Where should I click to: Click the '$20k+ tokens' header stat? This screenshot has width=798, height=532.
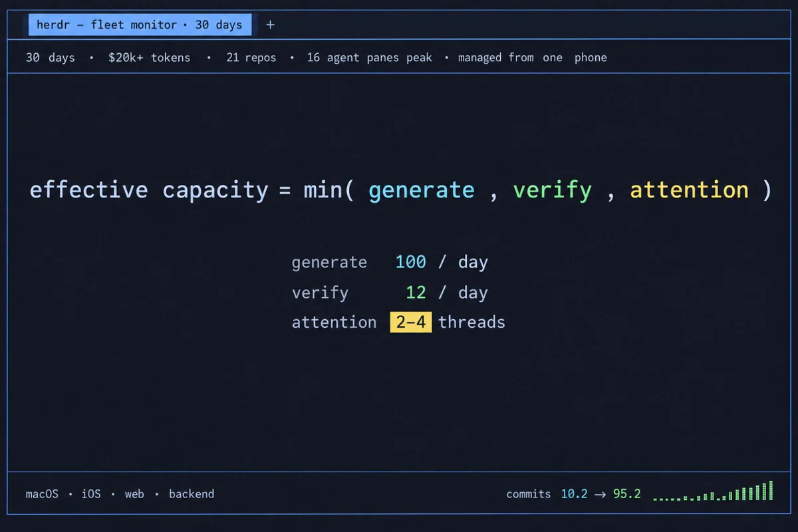(x=149, y=58)
